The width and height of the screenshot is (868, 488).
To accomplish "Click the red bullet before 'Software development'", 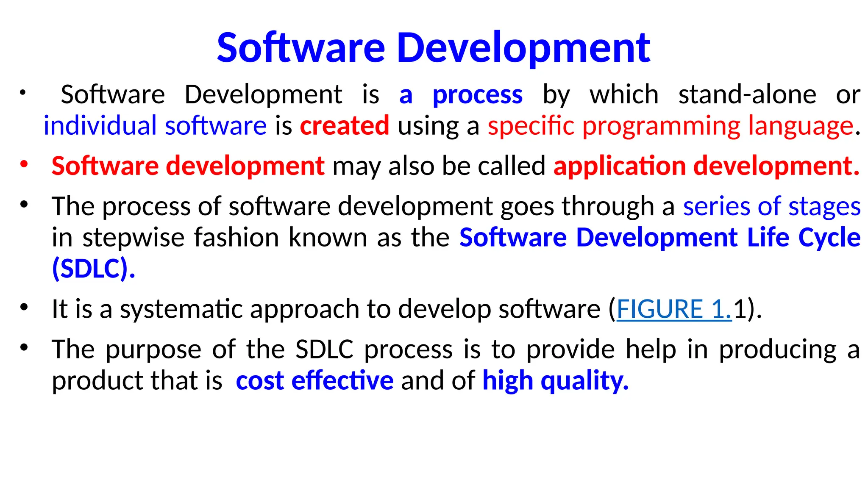I will pyautogui.click(x=24, y=164).
